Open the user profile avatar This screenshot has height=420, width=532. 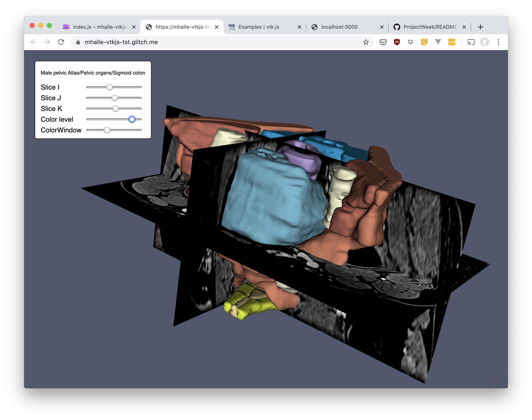pos(485,42)
